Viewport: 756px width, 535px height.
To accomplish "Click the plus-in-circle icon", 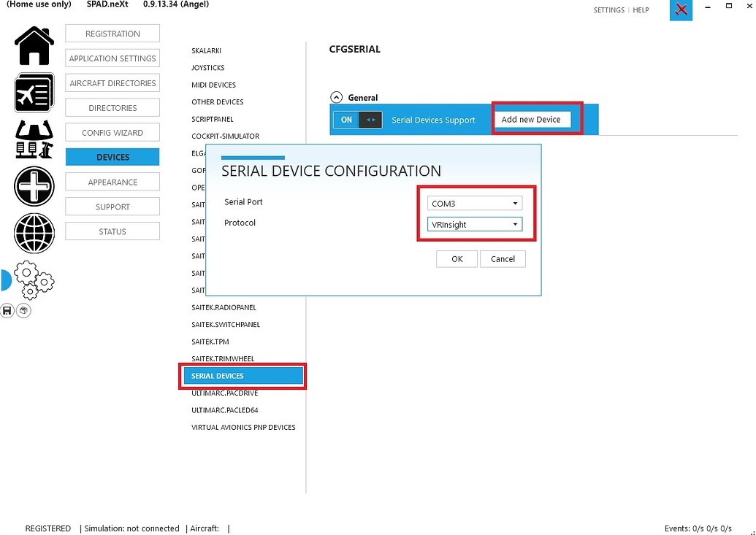I will 34,186.
